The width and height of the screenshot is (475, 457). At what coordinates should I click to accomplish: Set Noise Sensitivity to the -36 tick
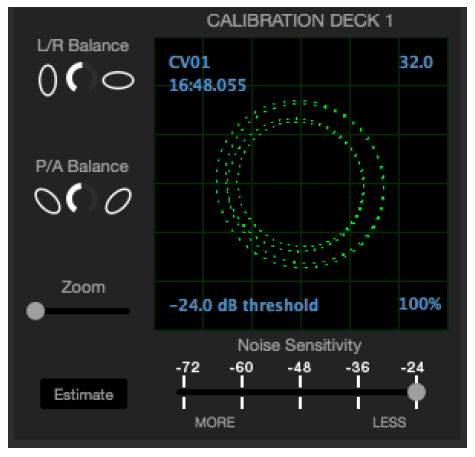point(358,392)
